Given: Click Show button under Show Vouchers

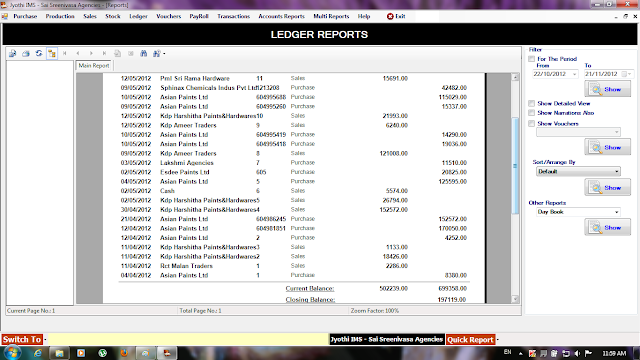Looking at the screenshot, I should point(607,147).
